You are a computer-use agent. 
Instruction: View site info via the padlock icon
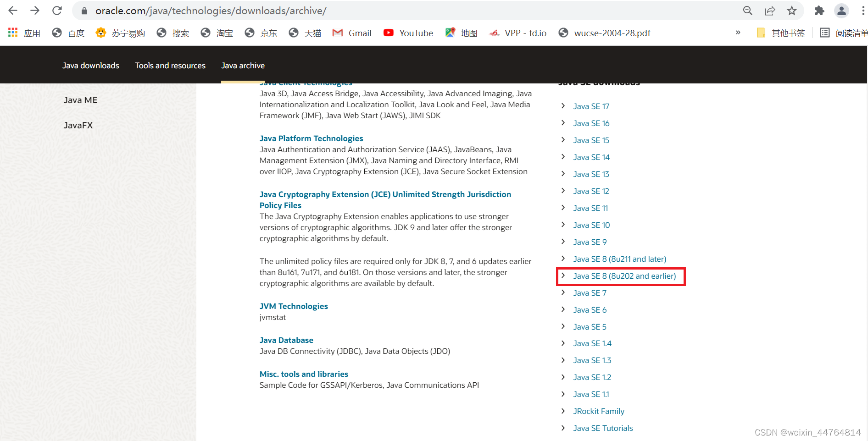84,11
